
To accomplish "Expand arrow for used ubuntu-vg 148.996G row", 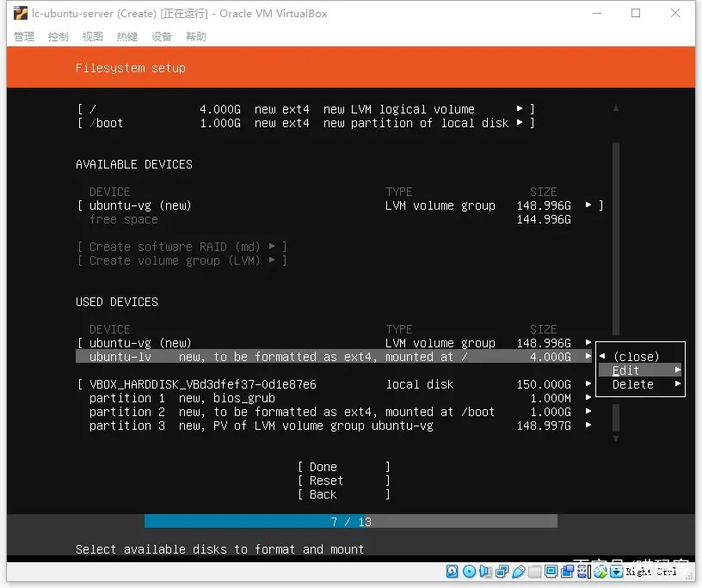I will pyautogui.click(x=588, y=342).
